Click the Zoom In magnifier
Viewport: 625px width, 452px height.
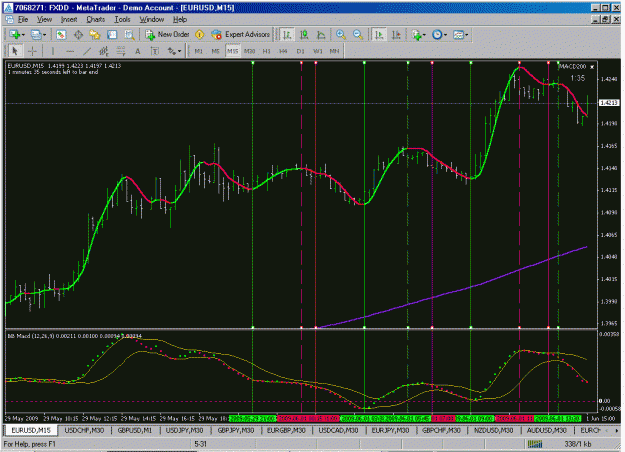click(340, 35)
